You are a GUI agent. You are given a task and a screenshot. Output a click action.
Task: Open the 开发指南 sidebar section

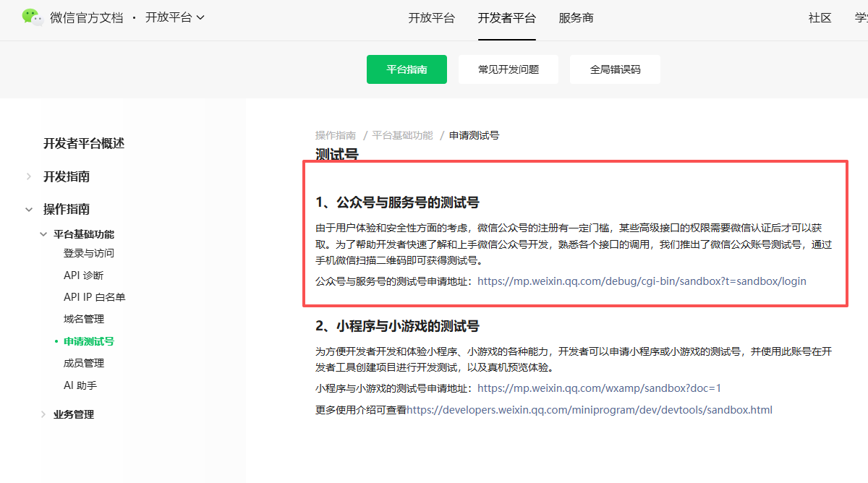[67, 176]
